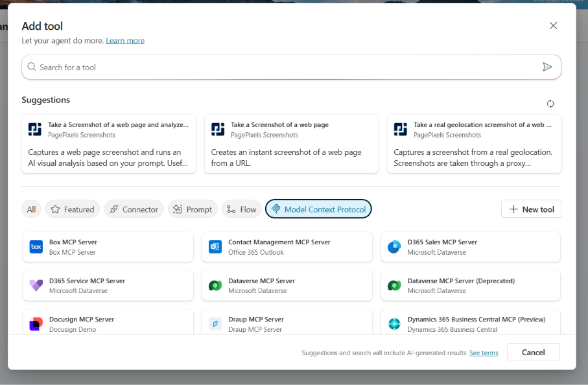Click the Box MCP Server icon
Screen dimensions: 588x385
click(36, 247)
